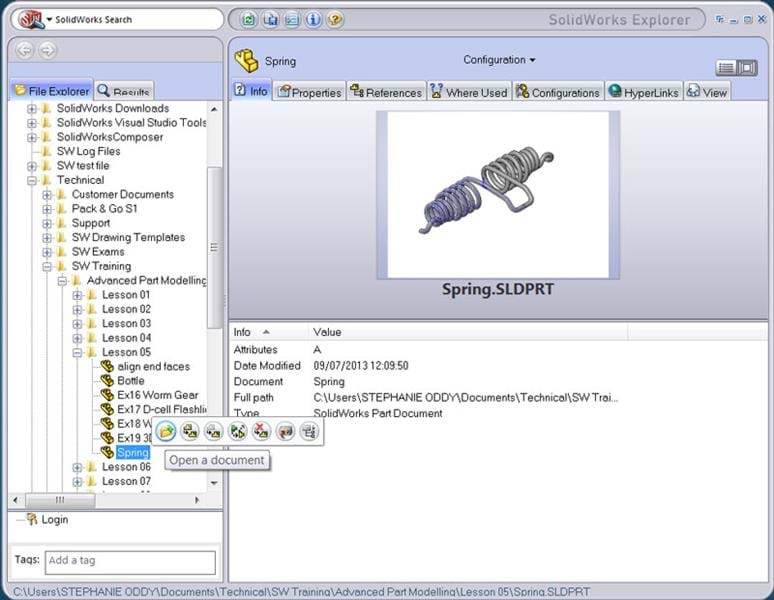
Task: Select the Support folder
Action: (91, 223)
